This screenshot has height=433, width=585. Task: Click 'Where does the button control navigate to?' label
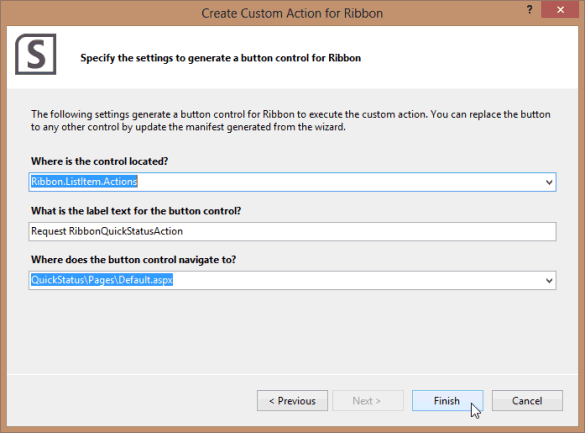[x=134, y=260]
